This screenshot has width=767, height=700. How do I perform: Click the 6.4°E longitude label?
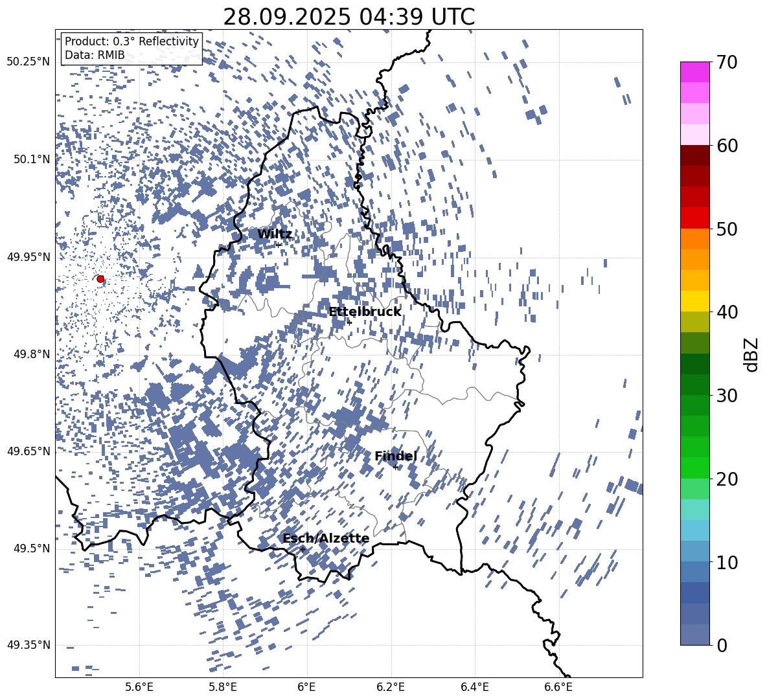coord(474,687)
